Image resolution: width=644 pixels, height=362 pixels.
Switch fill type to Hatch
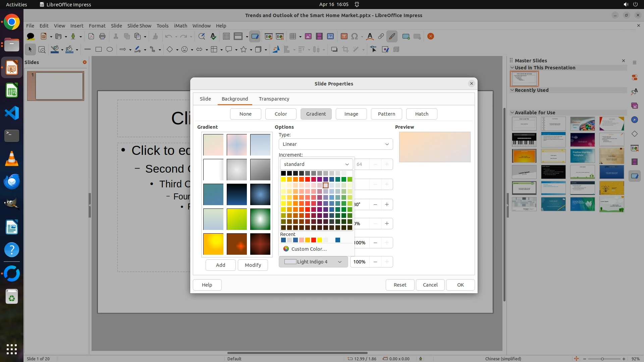point(422,114)
